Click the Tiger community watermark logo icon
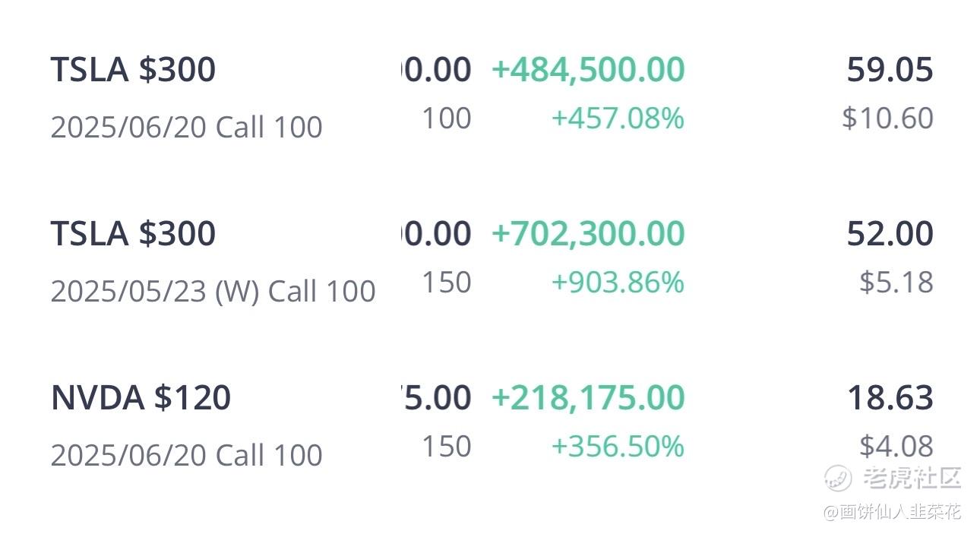 tap(839, 478)
